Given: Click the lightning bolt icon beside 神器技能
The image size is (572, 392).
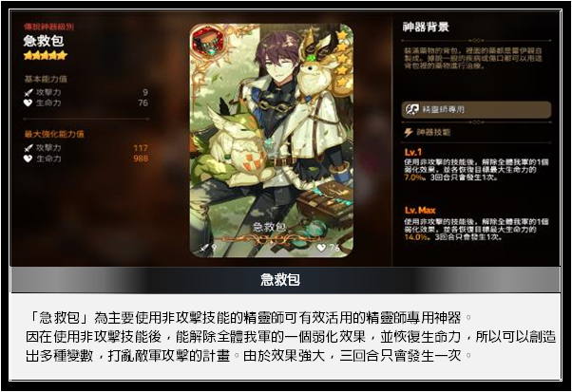Looking at the screenshot, I should 409,132.
